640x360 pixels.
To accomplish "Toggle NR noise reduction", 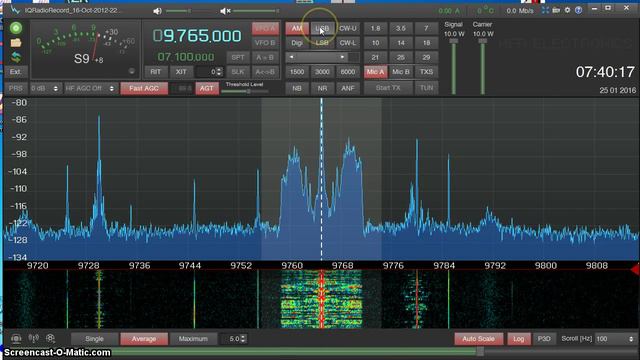I will point(322,88).
